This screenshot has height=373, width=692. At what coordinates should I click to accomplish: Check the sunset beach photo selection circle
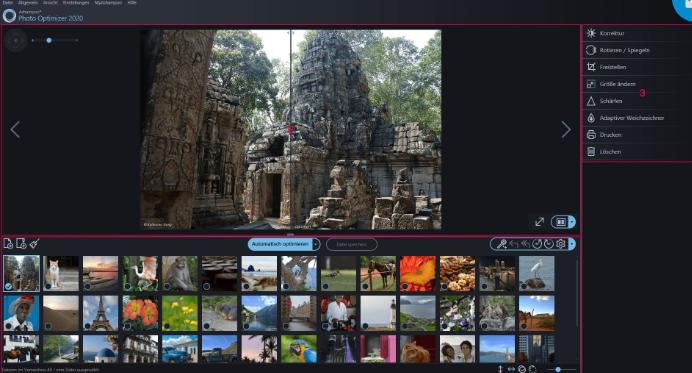point(87,286)
